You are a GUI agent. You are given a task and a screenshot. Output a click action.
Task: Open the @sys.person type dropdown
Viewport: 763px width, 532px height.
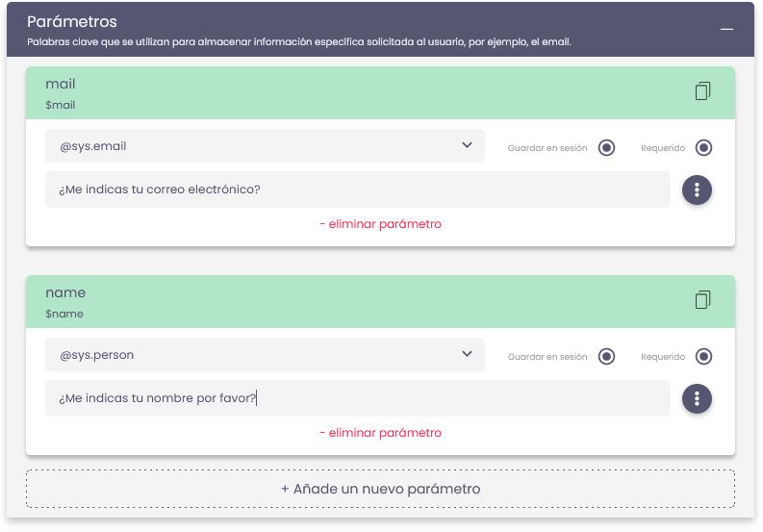coord(265,355)
